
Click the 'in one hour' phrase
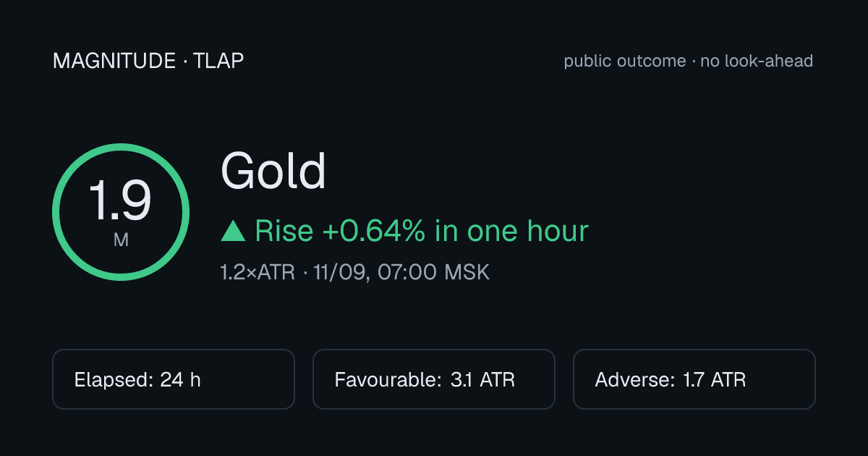512,231
